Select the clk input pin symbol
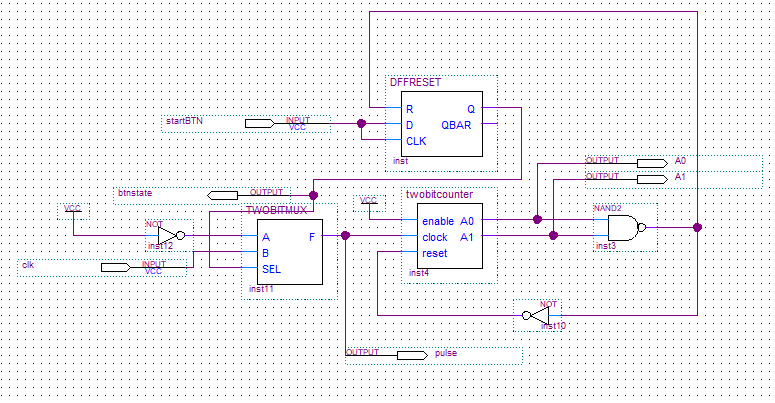Screen dimensions: 775x403 click(x=115, y=267)
